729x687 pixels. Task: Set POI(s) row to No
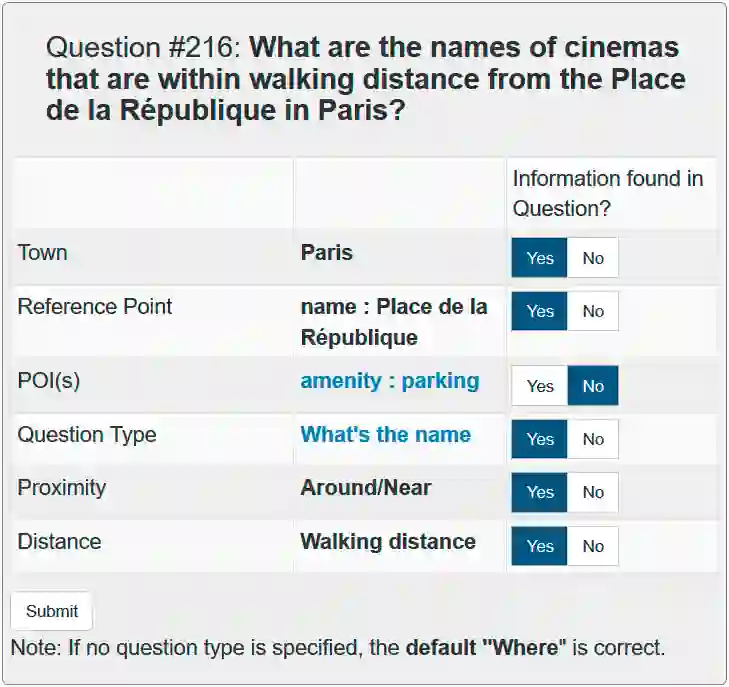[x=593, y=386]
